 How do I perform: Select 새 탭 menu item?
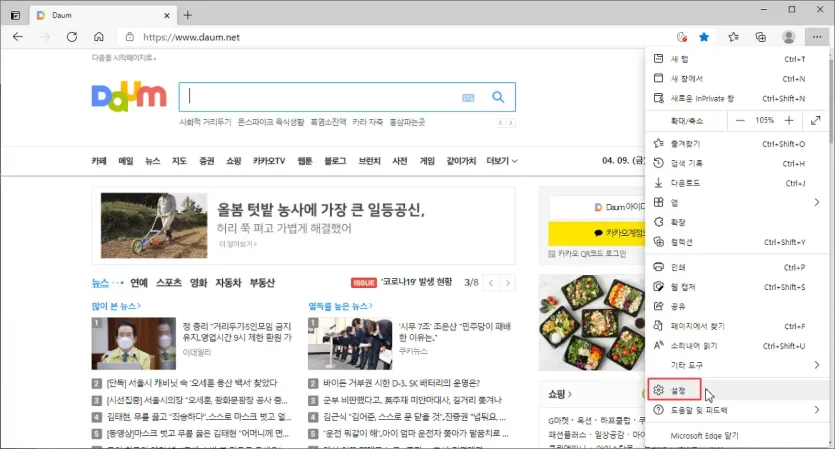(x=737, y=59)
